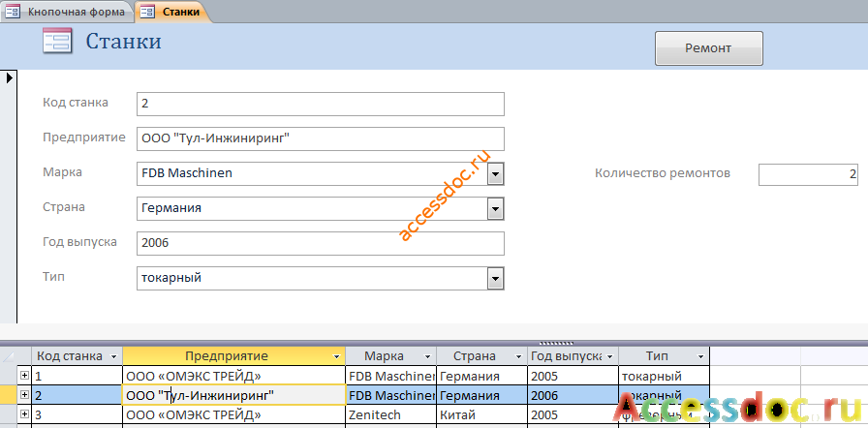Click the split form divider grip handle
The image size is (868, 428).
point(556,343)
